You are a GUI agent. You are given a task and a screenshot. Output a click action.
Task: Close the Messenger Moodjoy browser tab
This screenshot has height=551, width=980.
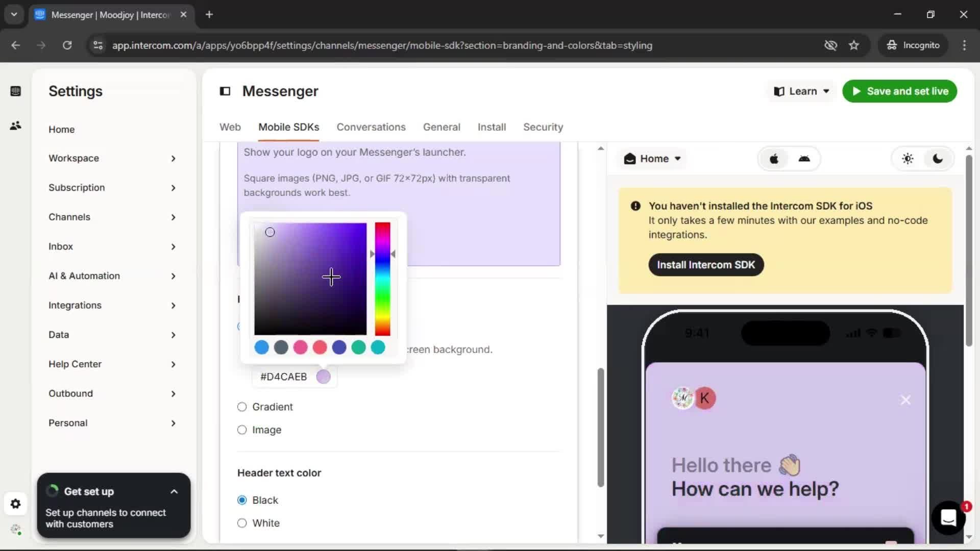pos(184,15)
